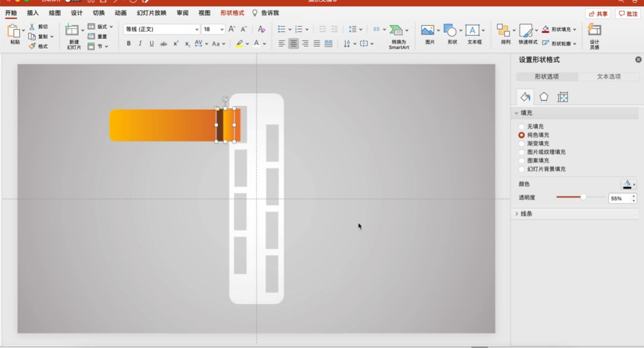Increase font size with large A
Image resolution: width=644 pixels, height=348 pixels.
pos(231,29)
